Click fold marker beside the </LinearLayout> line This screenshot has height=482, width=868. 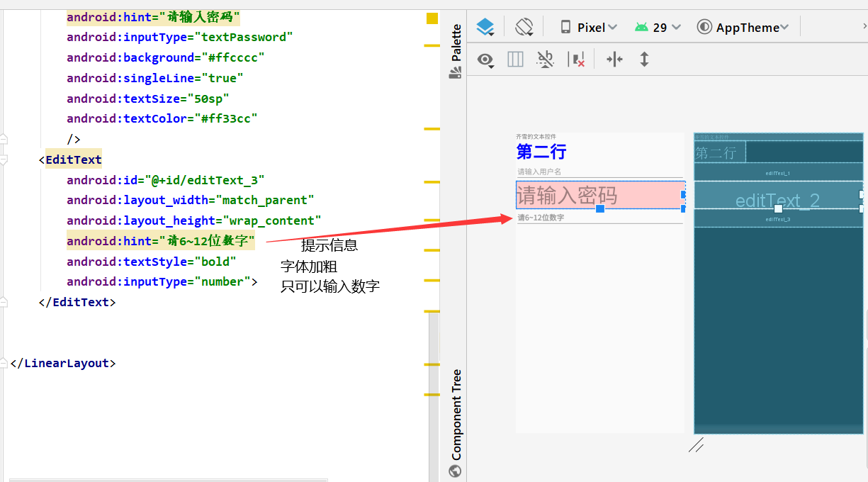click(x=4, y=363)
